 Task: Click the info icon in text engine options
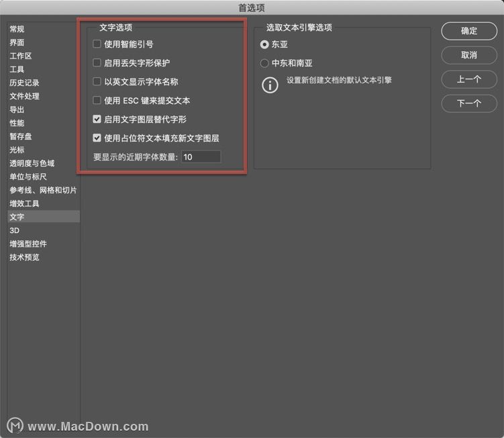point(270,85)
